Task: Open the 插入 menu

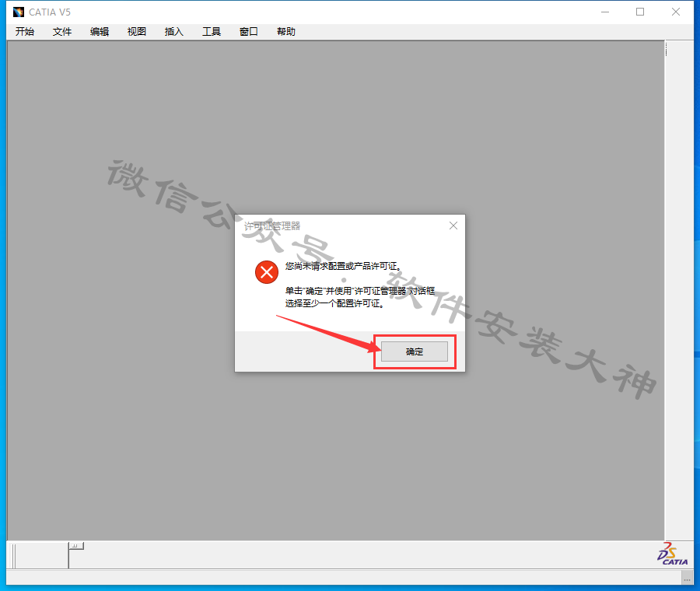Action: click(x=174, y=32)
